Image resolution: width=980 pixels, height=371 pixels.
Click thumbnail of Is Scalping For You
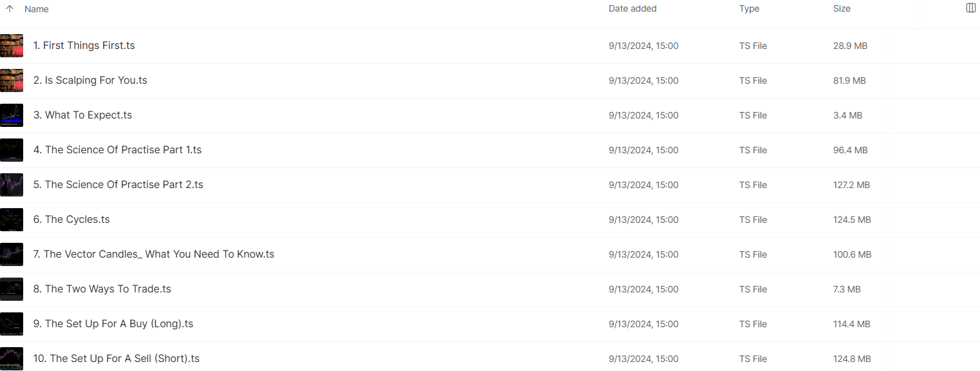point(12,81)
